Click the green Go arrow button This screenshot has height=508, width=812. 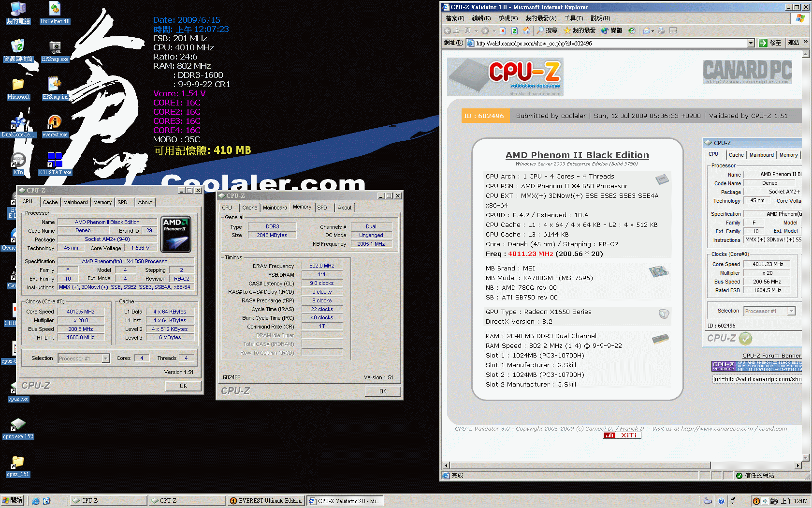[x=763, y=43]
